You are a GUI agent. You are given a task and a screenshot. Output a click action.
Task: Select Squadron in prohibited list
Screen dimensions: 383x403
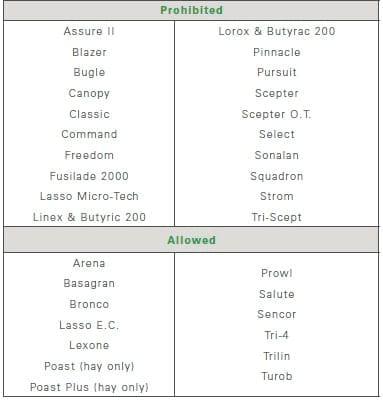click(x=277, y=176)
